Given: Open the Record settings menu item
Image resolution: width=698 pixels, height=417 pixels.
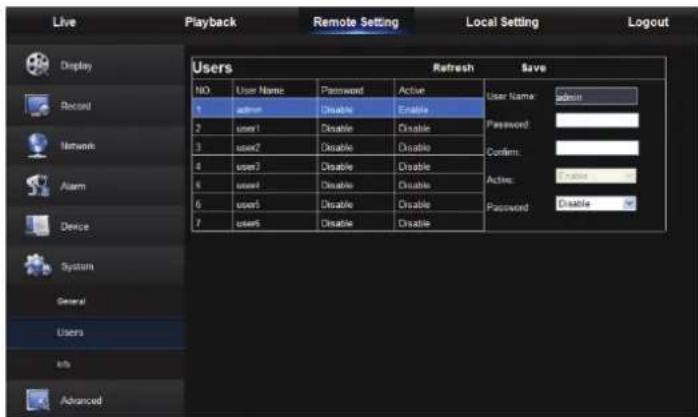Looking at the screenshot, I should click(95, 106).
